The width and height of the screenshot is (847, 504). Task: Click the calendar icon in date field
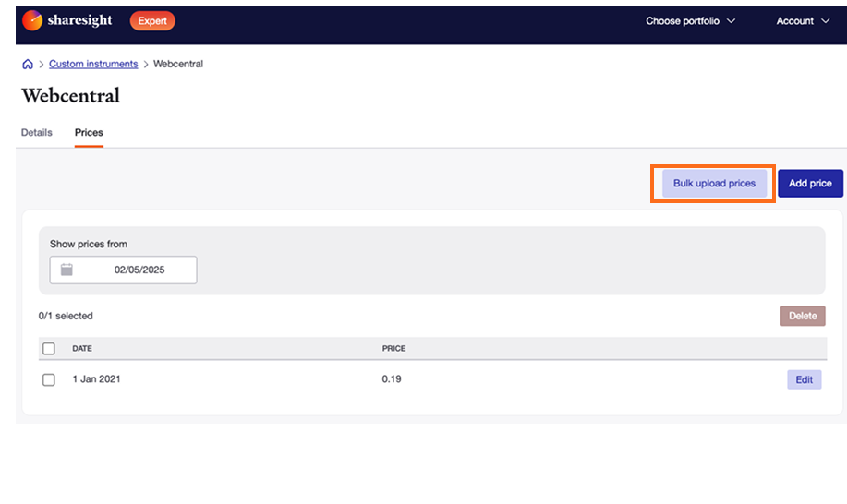[67, 270]
